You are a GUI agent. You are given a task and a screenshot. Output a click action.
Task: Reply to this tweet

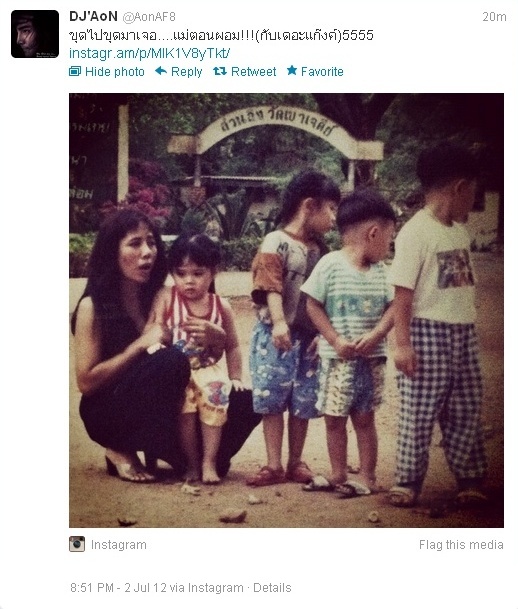click(186, 71)
